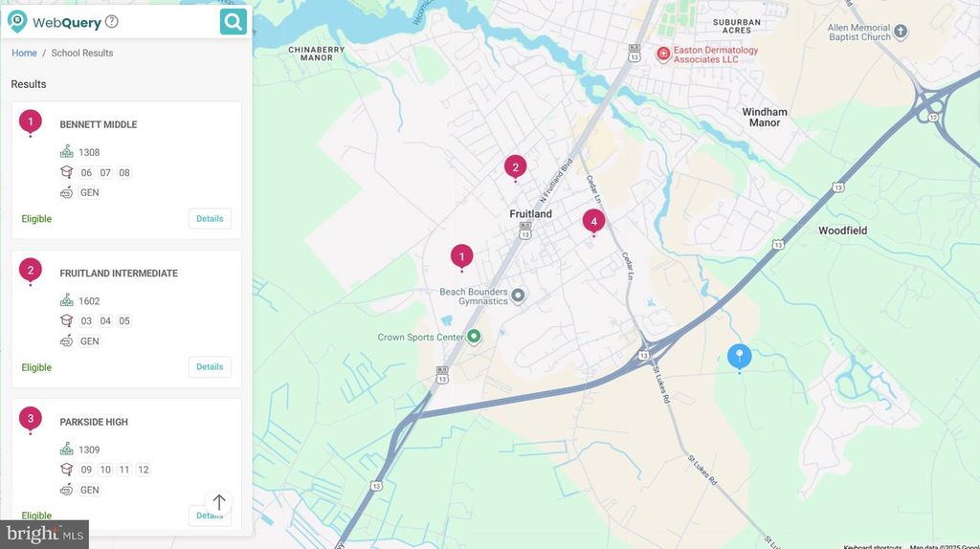Click grade 04 tag for Fruitland Intermediate
This screenshot has width=980, height=549.
[105, 321]
